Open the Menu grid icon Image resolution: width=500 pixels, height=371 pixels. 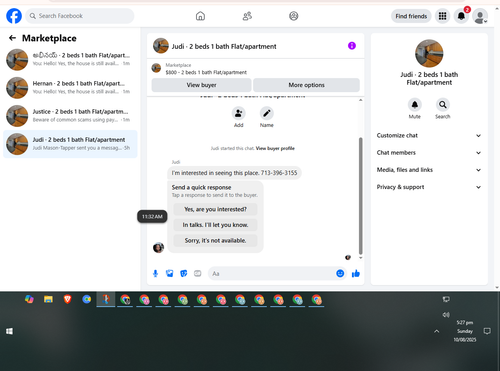[442, 16]
